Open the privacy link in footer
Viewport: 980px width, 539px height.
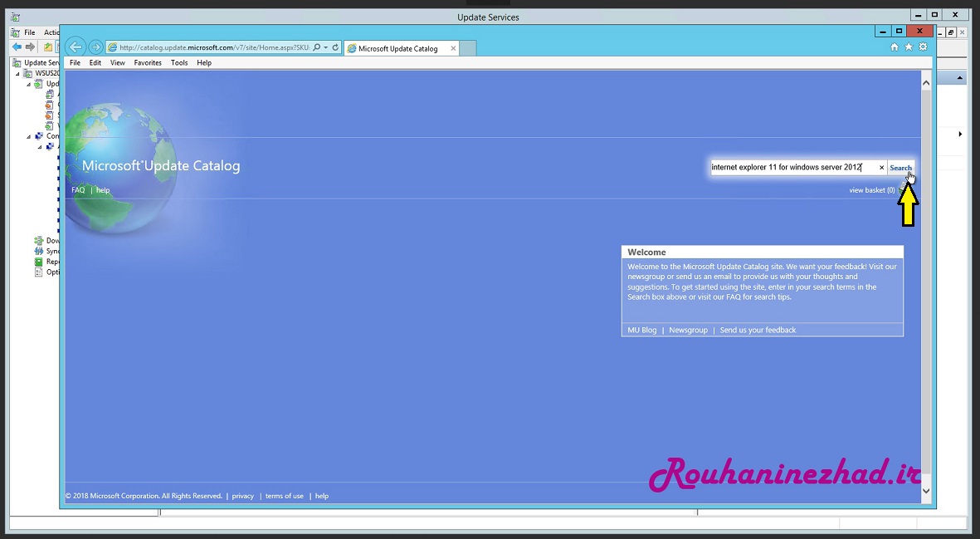coord(242,496)
